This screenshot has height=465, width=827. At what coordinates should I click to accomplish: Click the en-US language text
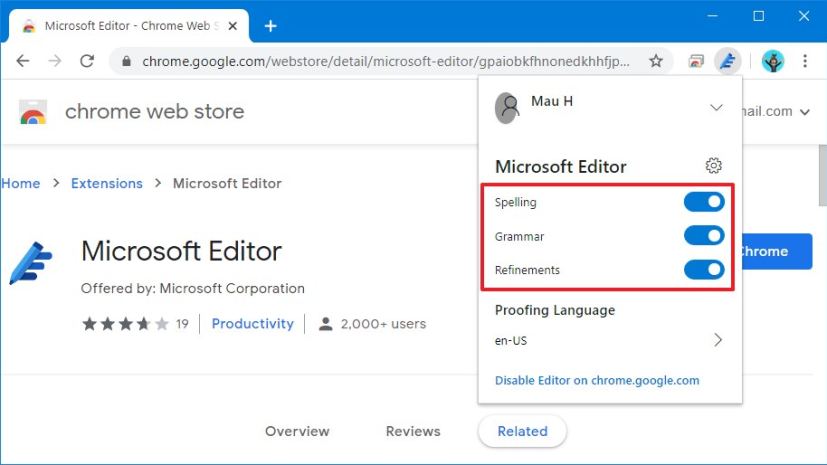[x=511, y=341]
